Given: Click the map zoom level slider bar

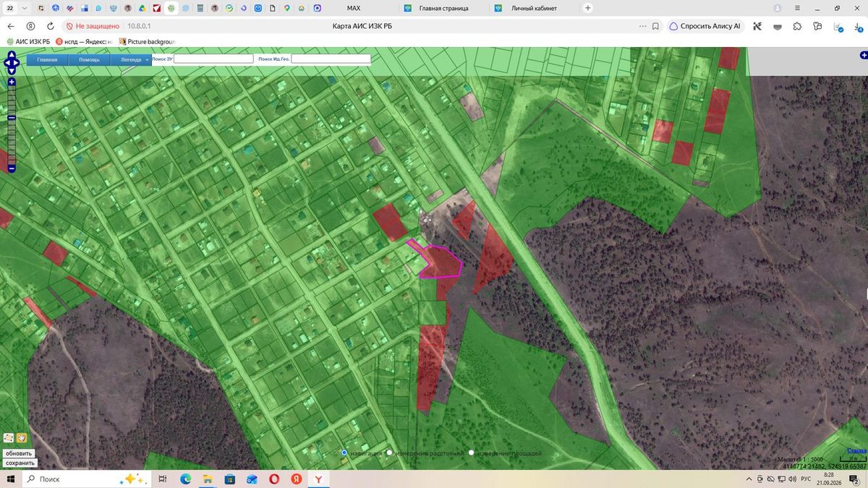Looking at the screenshot, I should pos(12,125).
